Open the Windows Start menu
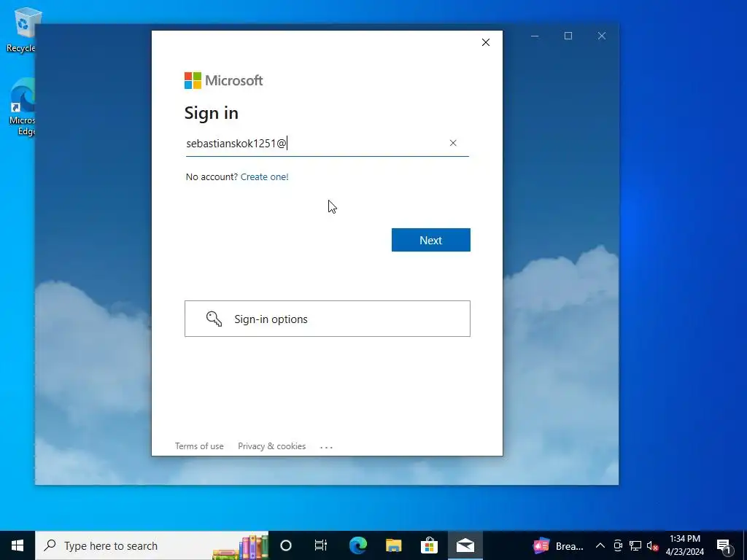The image size is (747, 560). point(18,545)
